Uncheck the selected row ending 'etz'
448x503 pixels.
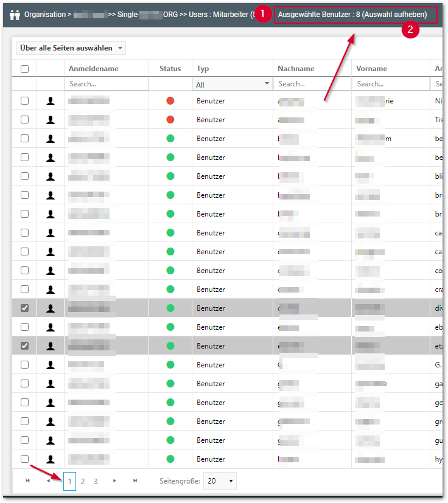(x=24, y=346)
